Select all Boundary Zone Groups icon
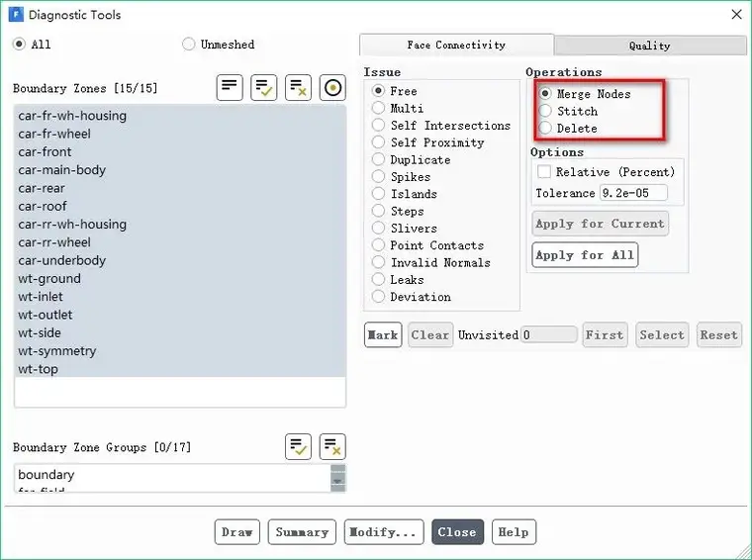This screenshot has height=560, width=752. (298, 447)
